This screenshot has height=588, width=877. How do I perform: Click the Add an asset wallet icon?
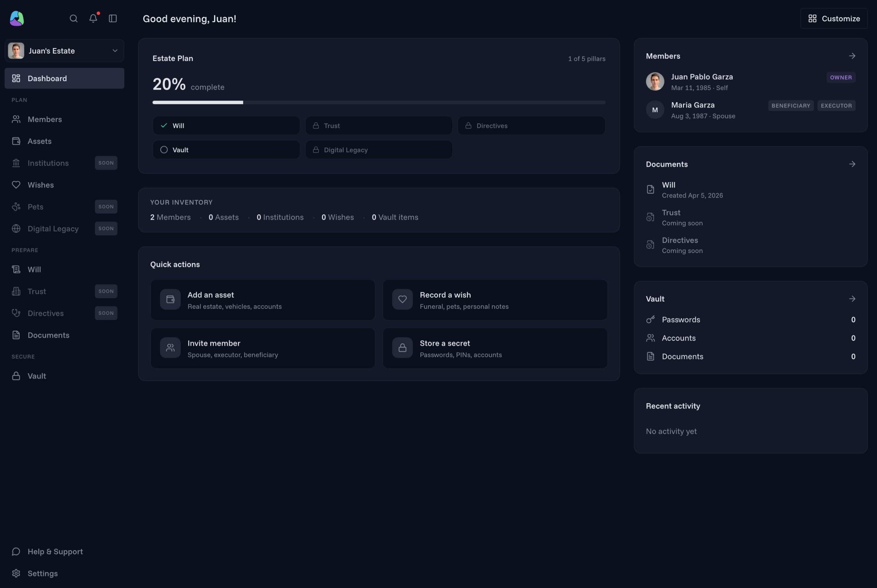170,299
